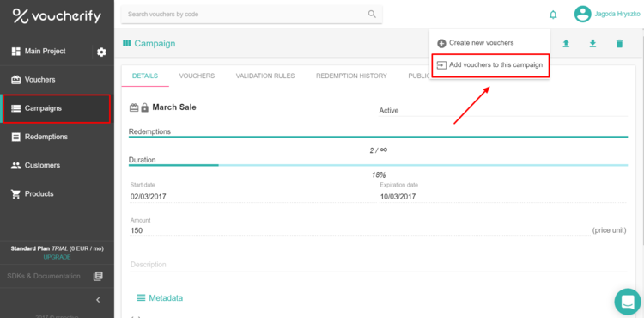Click the download arrow icon
This screenshot has width=644, height=318.
coord(592,44)
